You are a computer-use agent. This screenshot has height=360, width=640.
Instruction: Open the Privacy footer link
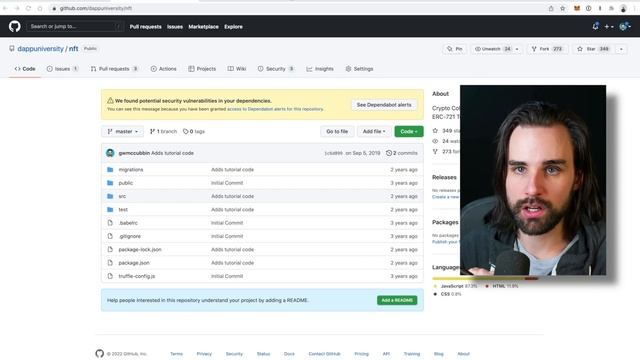point(204,354)
